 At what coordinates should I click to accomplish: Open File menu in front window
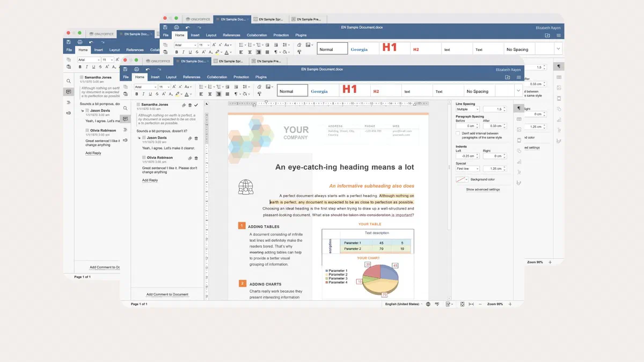pos(126,77)
